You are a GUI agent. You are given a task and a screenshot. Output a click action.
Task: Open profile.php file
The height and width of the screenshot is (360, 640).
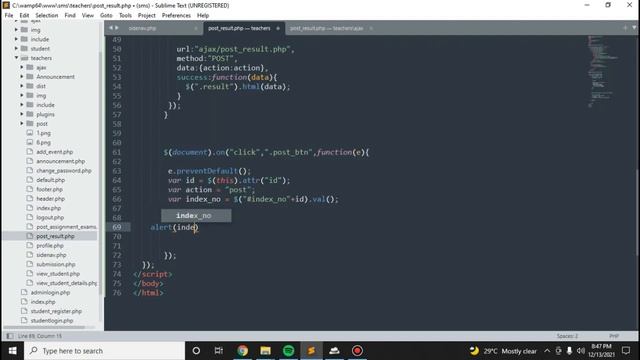point(50,246)
